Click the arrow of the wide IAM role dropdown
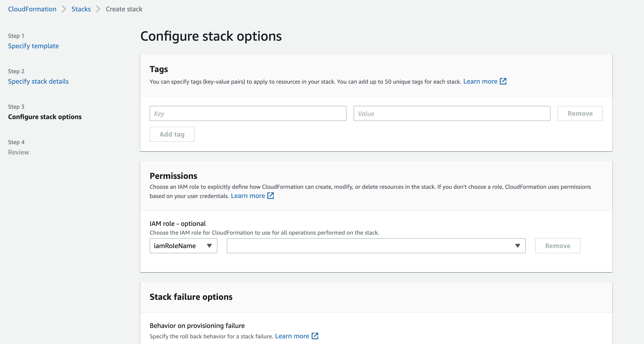The width and height of the screenshot is (644, 344). (518, 246)
